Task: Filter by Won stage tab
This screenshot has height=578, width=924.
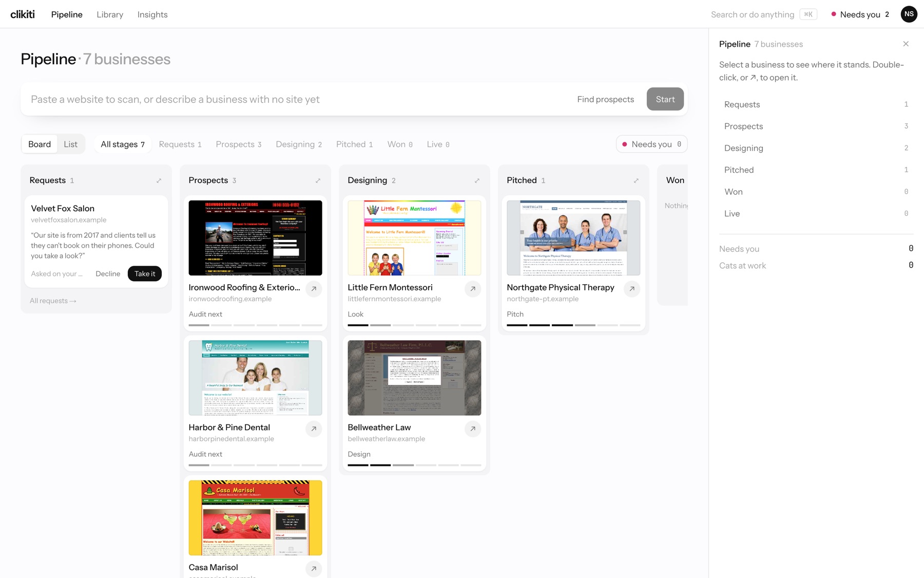Action: (400, 144)
